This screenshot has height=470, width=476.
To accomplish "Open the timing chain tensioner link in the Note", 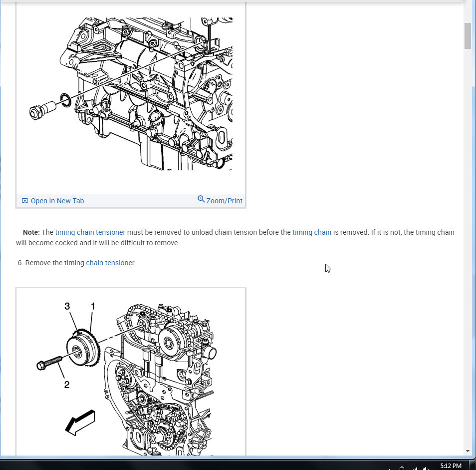I will click(90, 232).
